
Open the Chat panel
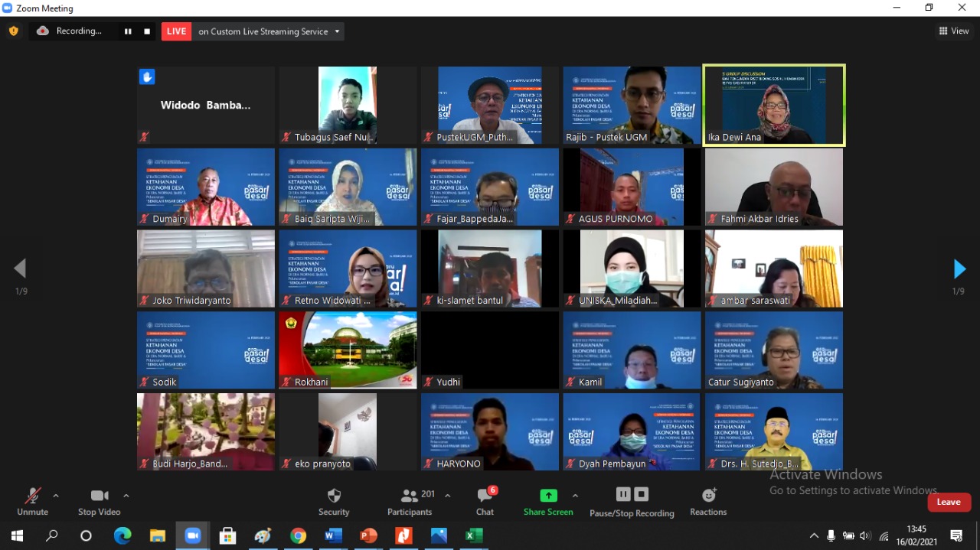point(485,502)
